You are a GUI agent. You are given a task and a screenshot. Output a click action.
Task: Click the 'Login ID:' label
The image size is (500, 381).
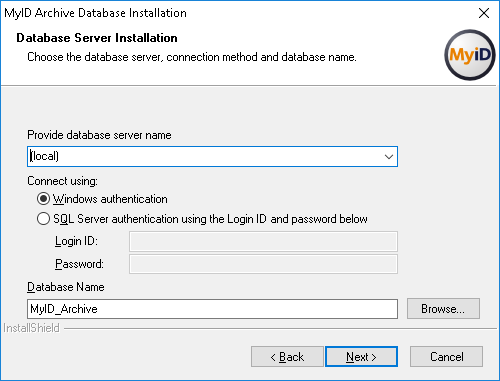click(76, 241)
